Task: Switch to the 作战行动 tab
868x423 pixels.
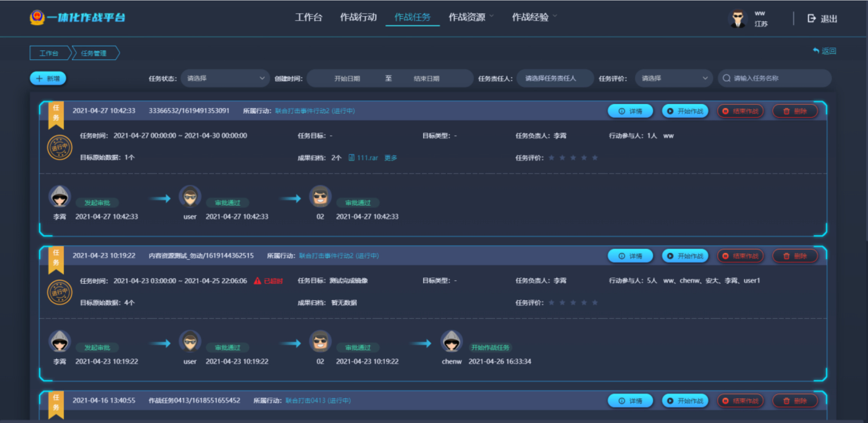Action: tap(358, 17)
